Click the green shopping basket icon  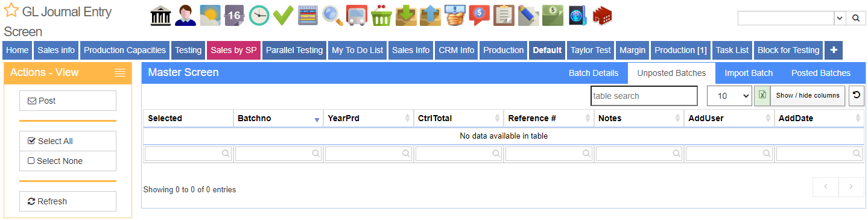[381, 16]
